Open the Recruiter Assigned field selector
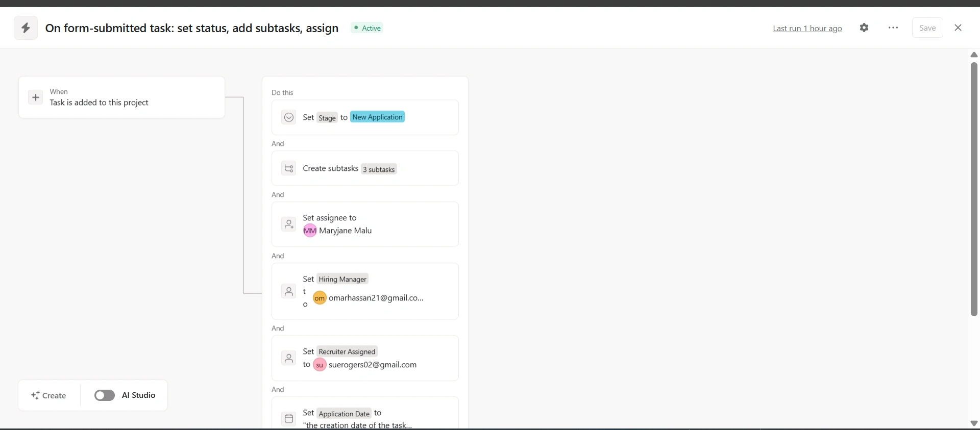980x430 pixels. 347,351
